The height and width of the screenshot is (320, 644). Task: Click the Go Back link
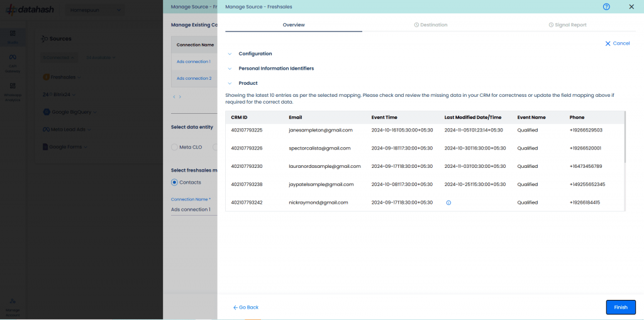pyautogui.click(x=246, y=307)
